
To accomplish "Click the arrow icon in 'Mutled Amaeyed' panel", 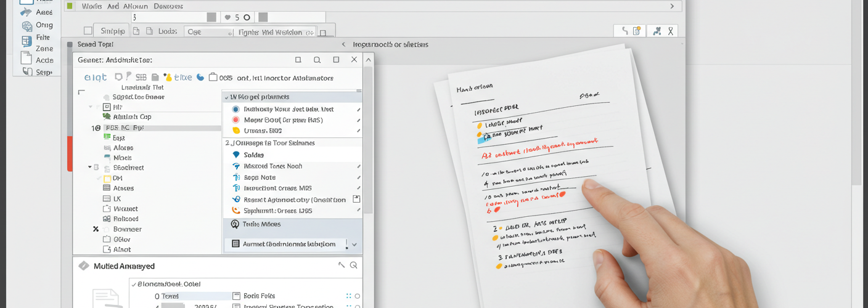I will pyautogui.click(x=342, y=265).
